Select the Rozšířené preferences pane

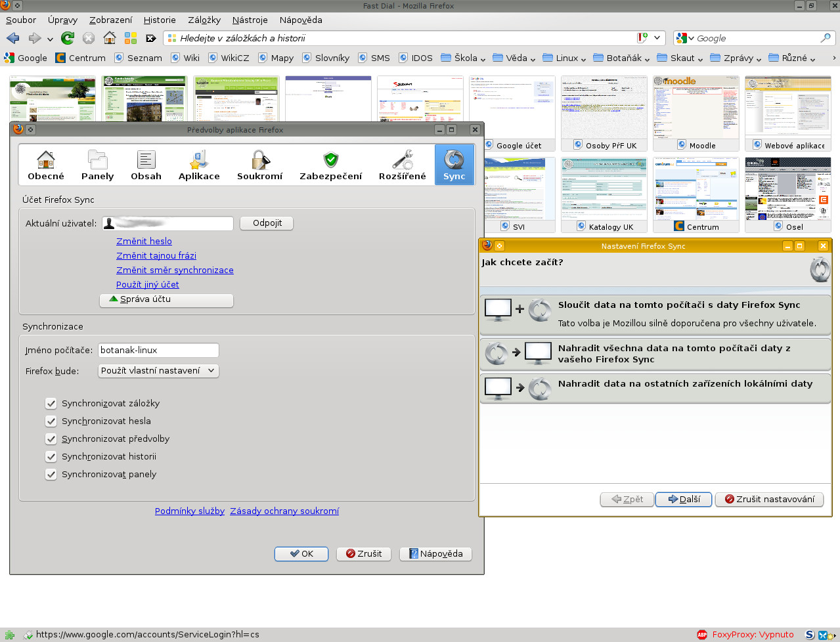click(402, 165)
